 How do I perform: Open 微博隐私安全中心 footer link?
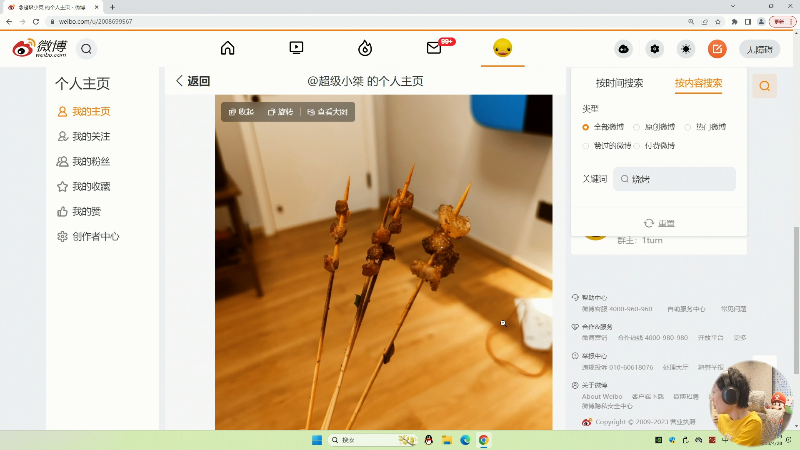click(607, 406)
